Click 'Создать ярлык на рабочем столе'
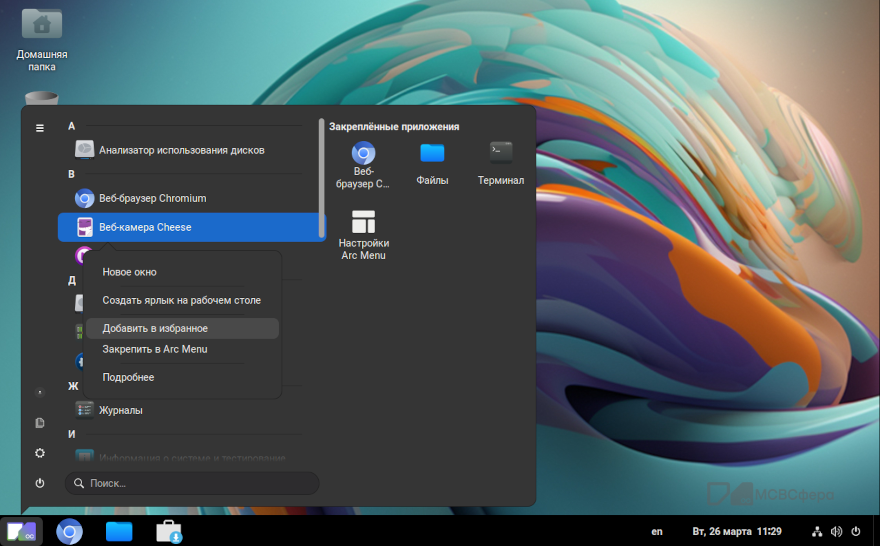 point(181,300)
